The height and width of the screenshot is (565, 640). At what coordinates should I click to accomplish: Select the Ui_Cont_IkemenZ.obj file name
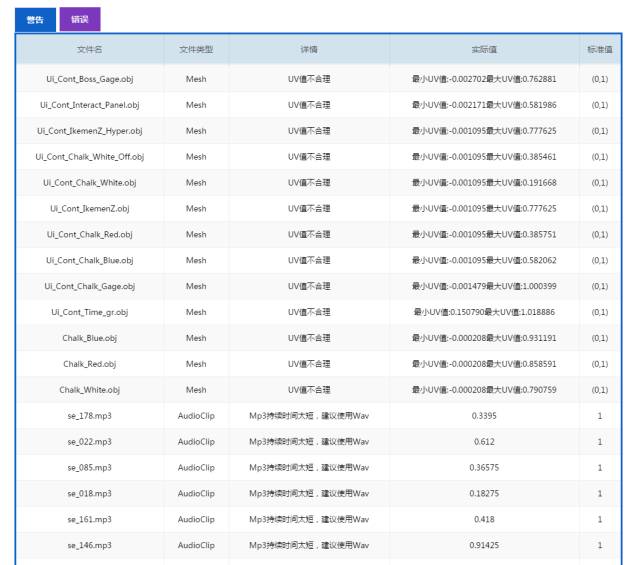coord(90,209)
